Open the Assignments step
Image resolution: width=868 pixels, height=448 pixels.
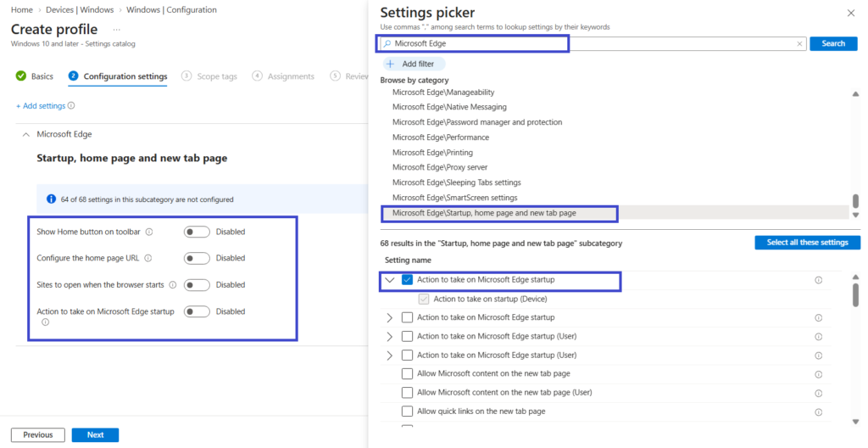point(283,76)
